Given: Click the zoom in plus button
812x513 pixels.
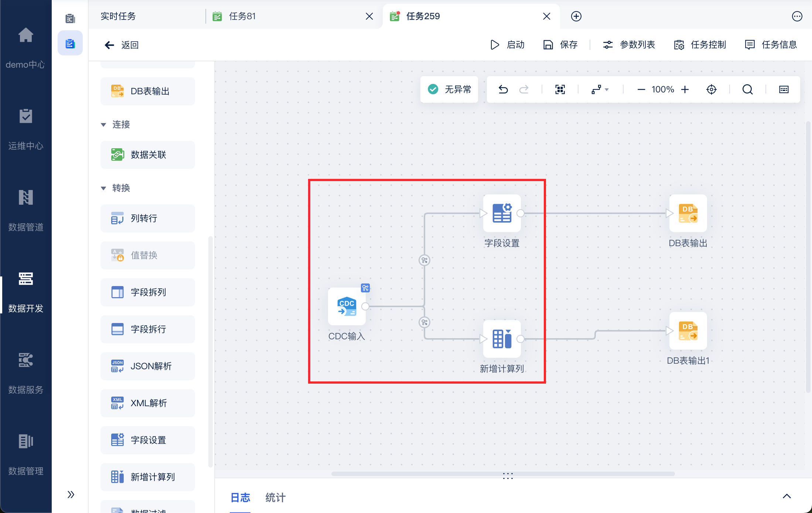Looking at the screenshot, I should coord(685,89).
